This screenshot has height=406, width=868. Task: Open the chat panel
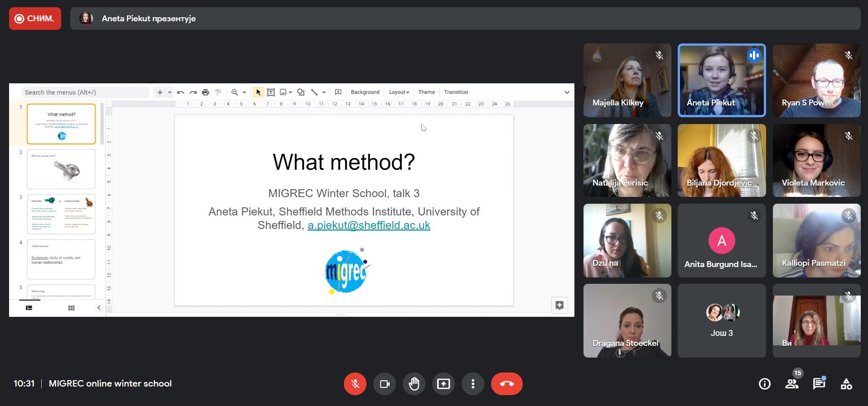tap(819, 384)
